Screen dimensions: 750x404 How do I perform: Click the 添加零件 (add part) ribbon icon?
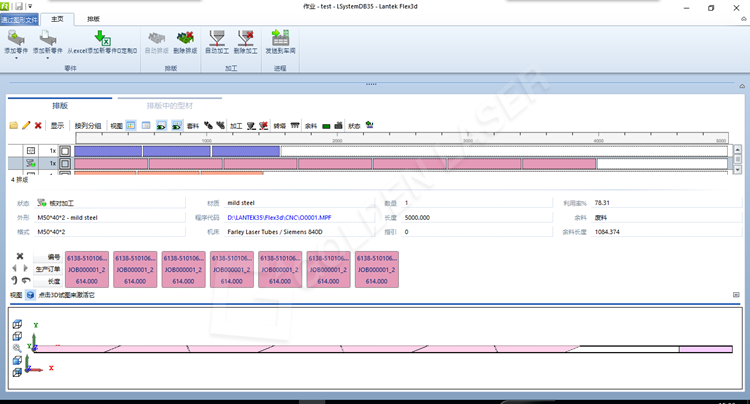[x=17, y=39]
